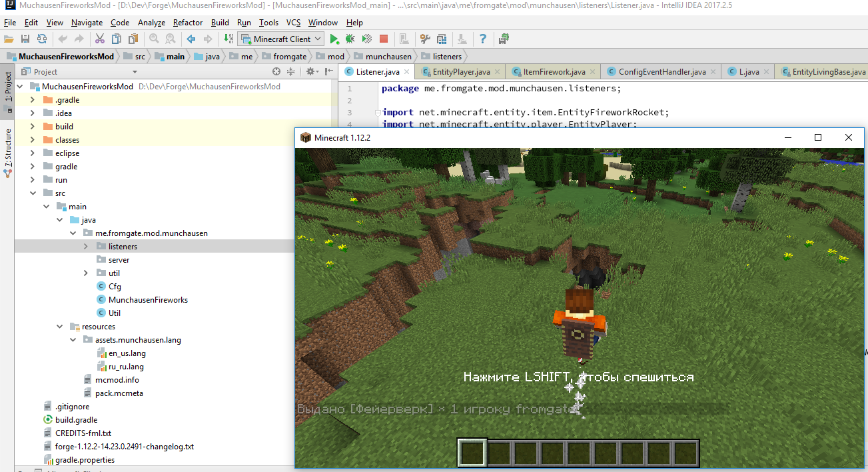Collapse the resources folder
Screen dimensions: 868x472
59,327
